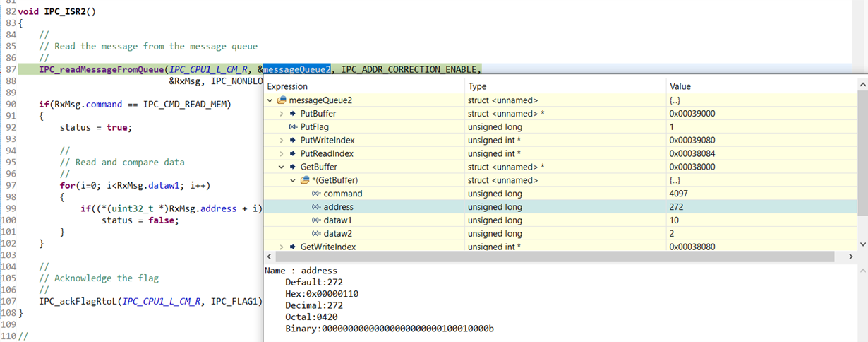Expand the PutBuffer pointer entry

click(282, 114)
